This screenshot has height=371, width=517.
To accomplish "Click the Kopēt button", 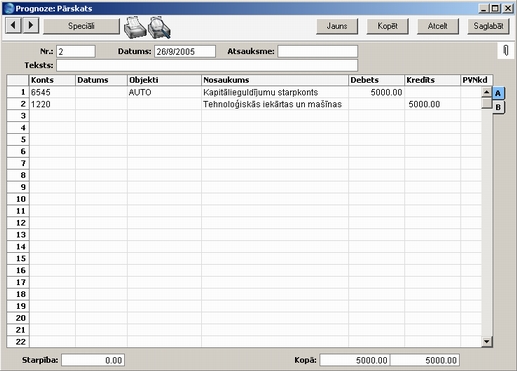I will (387, 26).
